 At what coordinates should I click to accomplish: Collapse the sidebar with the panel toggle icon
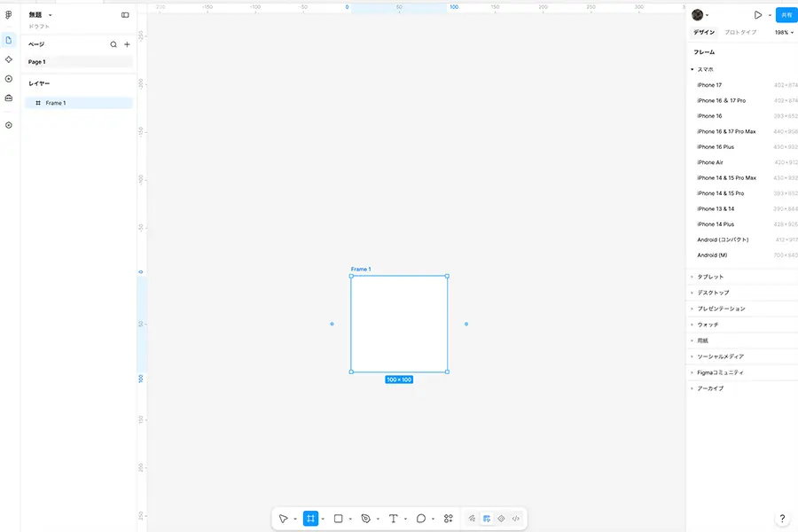click(x=125, y=15)
